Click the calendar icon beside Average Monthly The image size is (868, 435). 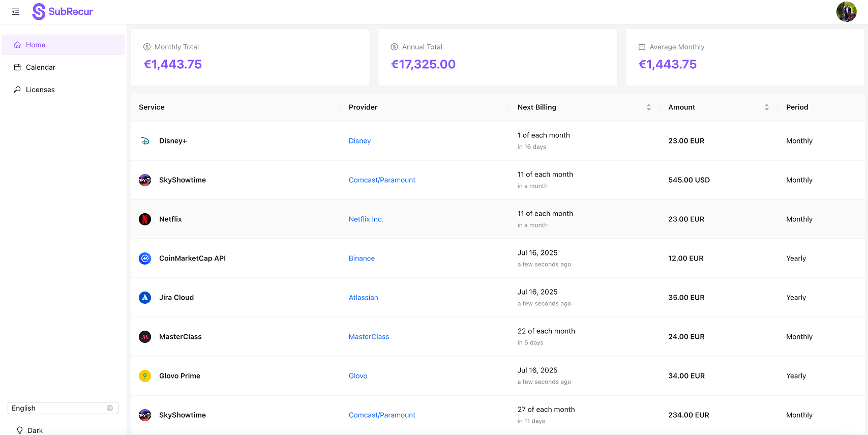(642, 47)
